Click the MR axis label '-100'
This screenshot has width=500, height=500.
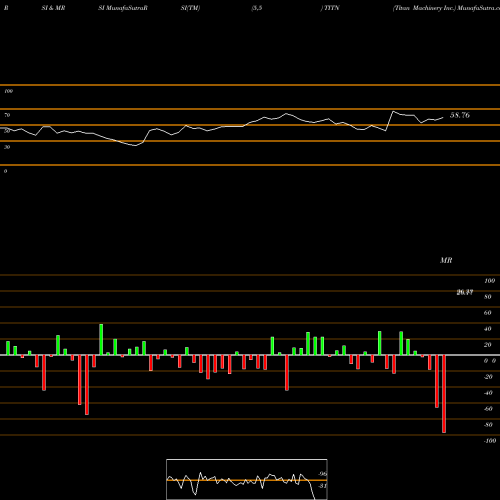[x=490, y=441]
